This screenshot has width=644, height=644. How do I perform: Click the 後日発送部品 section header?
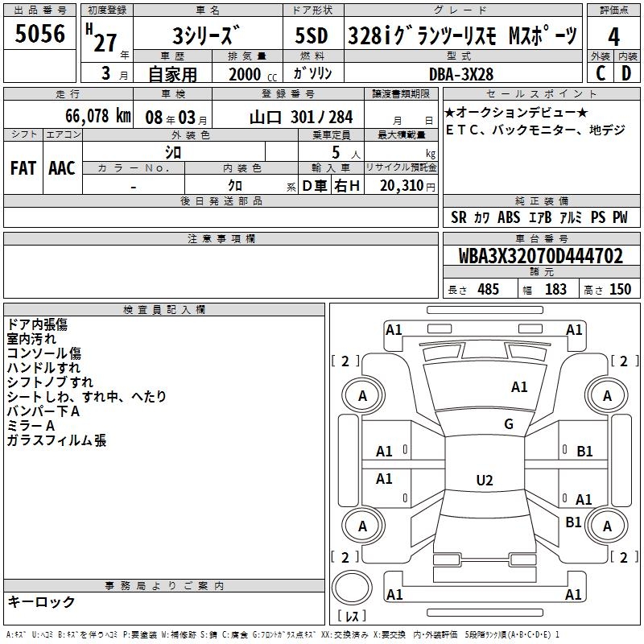click(x=221, y=200)
